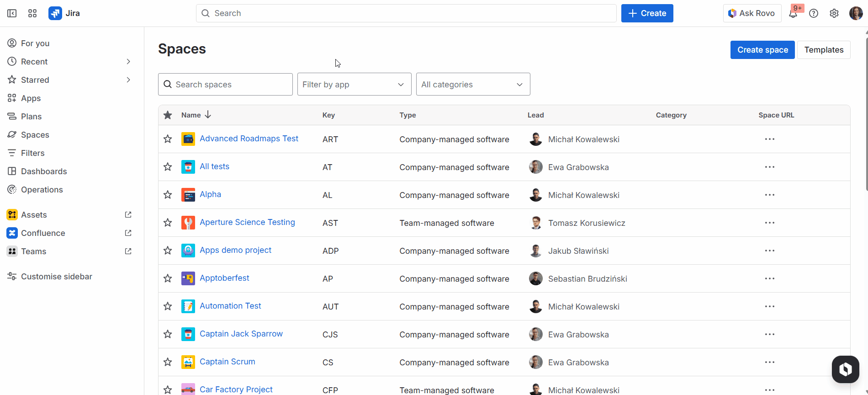Click the Apps demo project avatar icon
Screen dimensions: 868x395
point(188,251)
